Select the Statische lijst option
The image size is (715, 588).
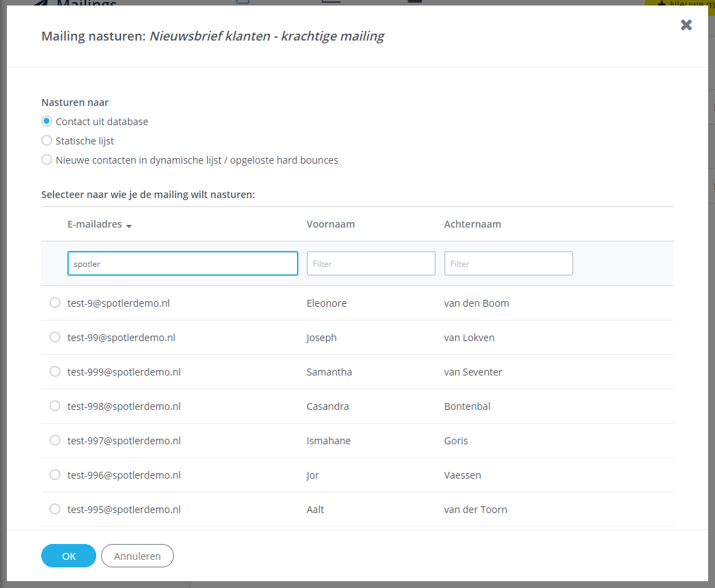tap(46, 140)
